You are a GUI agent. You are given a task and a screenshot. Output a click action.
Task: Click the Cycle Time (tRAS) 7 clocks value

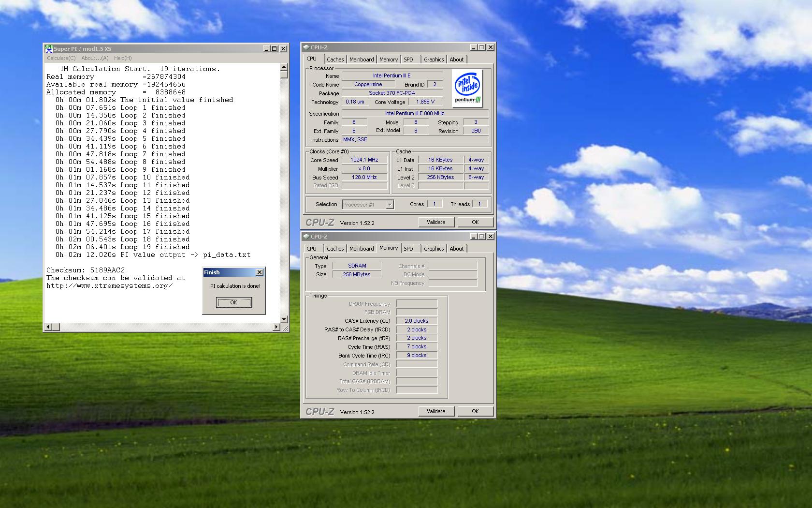click(417, 346)
